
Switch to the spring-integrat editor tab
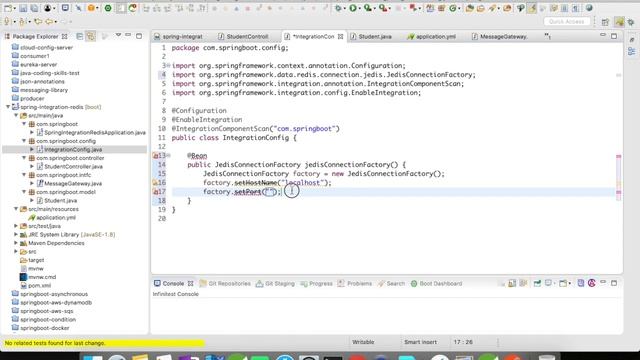[x=178, y=36]
